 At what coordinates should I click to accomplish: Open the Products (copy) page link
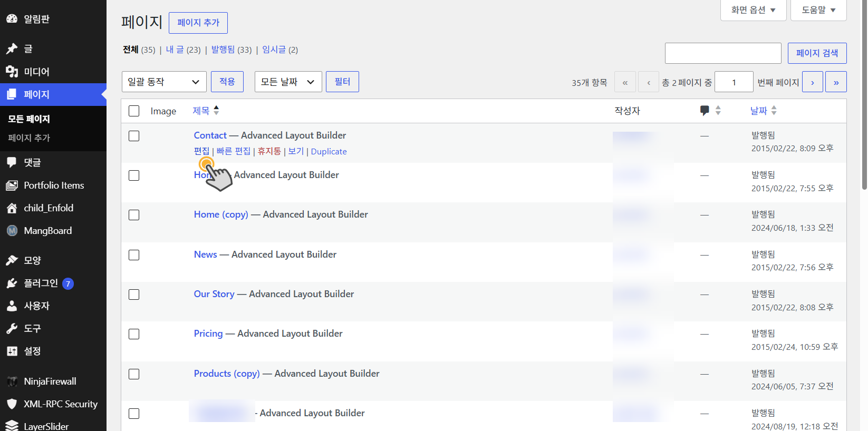227,374
